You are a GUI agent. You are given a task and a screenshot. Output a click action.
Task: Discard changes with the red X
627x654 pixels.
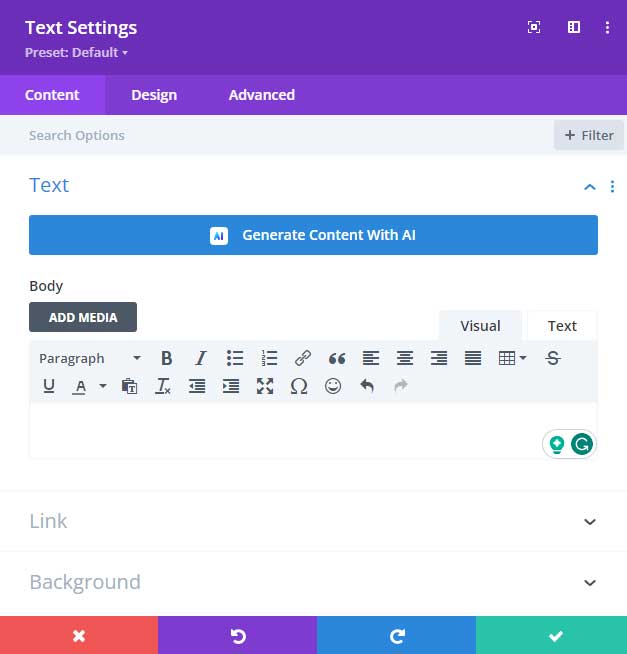(x=79, y=635)
